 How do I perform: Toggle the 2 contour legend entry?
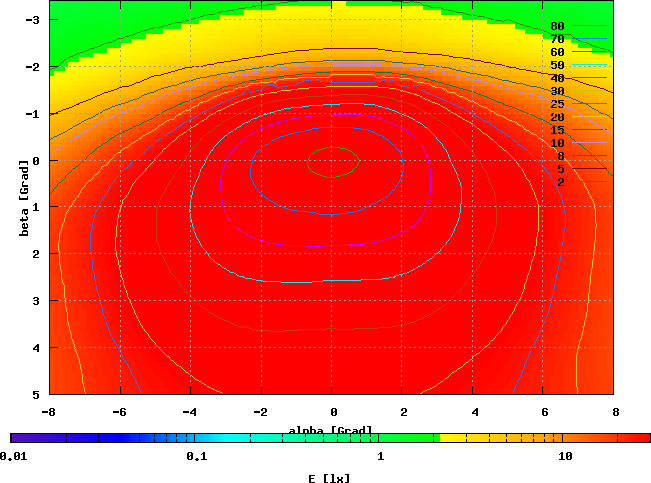[x=560, y=182]
